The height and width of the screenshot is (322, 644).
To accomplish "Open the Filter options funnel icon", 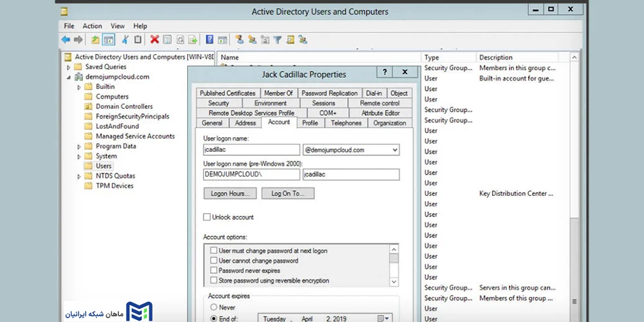I will click(x=278, y=39).
